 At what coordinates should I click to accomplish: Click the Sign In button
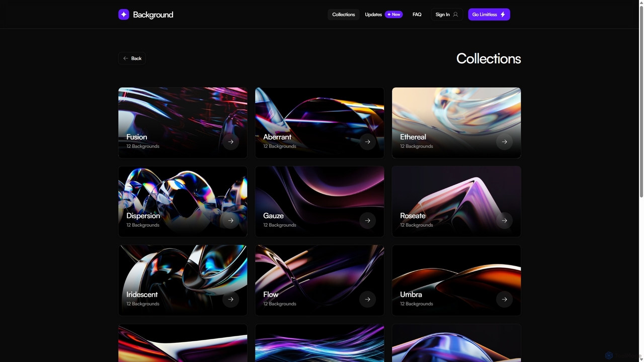[x=447, y=15]
